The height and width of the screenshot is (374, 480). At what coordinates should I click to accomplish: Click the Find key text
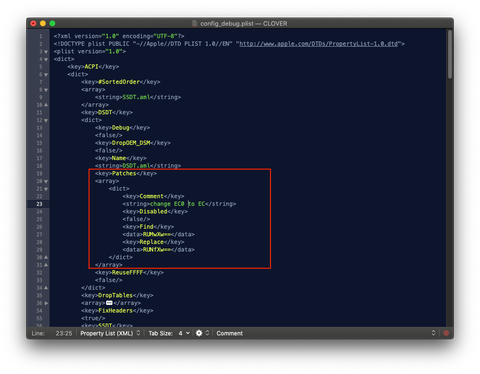click(146, 227)
